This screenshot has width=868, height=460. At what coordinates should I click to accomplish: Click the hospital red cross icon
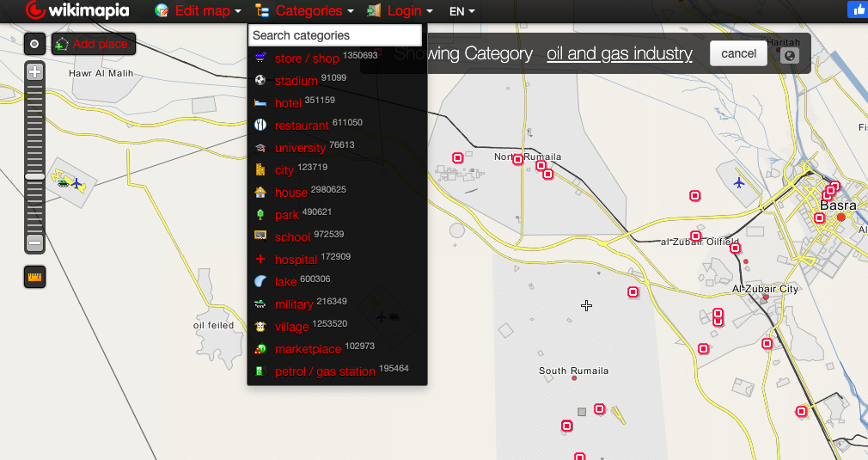pyautogui.click(x=260, y=259)
